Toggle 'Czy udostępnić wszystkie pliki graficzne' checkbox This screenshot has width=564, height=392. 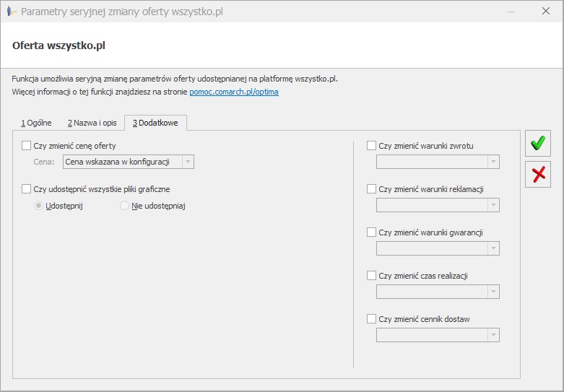pos(26,189)
